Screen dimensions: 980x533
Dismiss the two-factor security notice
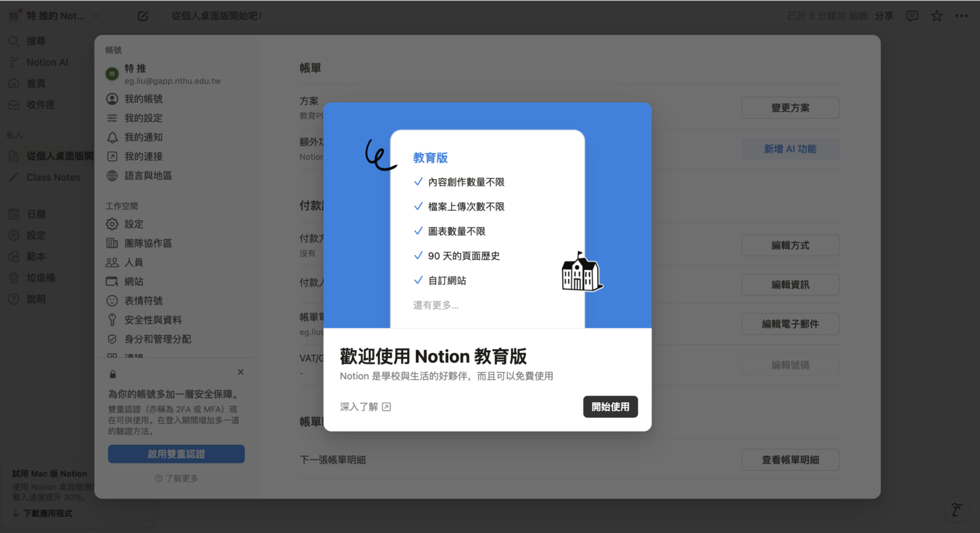(x=241, y=372)
